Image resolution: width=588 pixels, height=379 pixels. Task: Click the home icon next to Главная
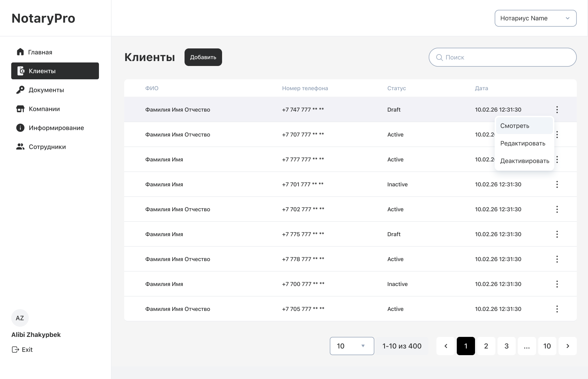click(20, 52)
